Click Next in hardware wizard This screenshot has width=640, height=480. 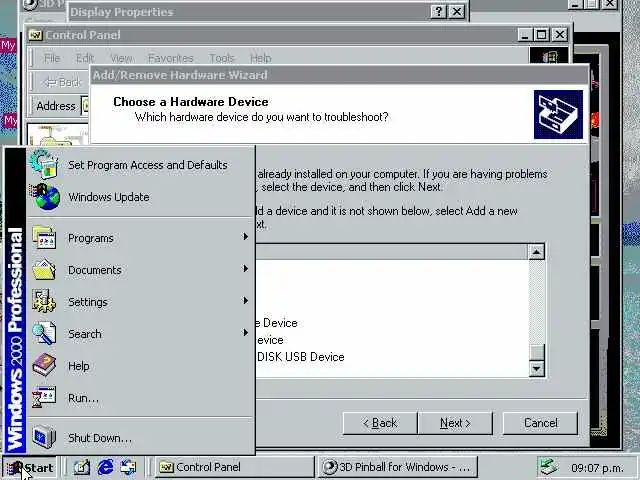pos(455,423)
